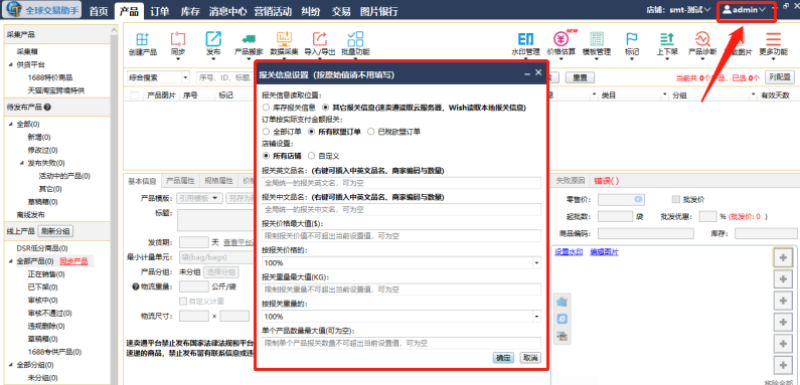
Task: Select 所有店铺 radio option
Action: tap(266, 156)
